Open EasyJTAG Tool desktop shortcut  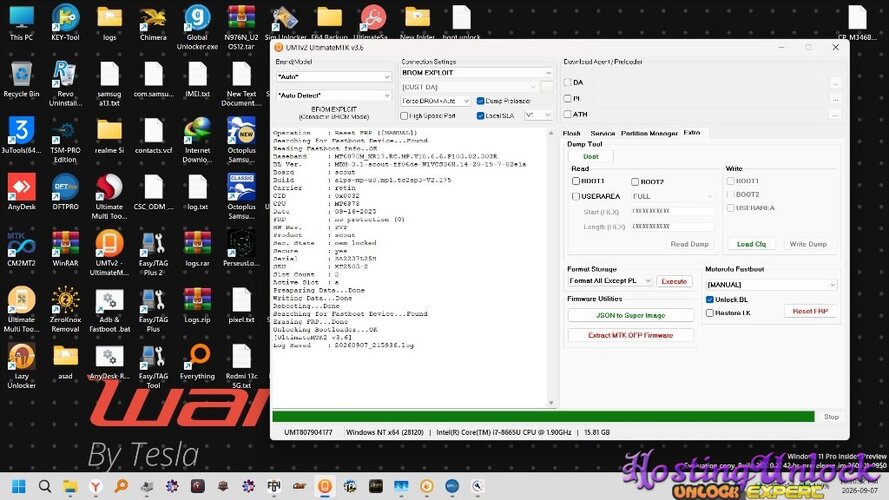point(153,366)
